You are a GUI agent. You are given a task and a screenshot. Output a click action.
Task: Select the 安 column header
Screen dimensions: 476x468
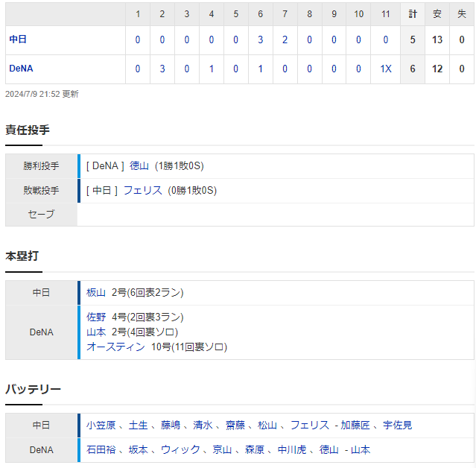437,14
